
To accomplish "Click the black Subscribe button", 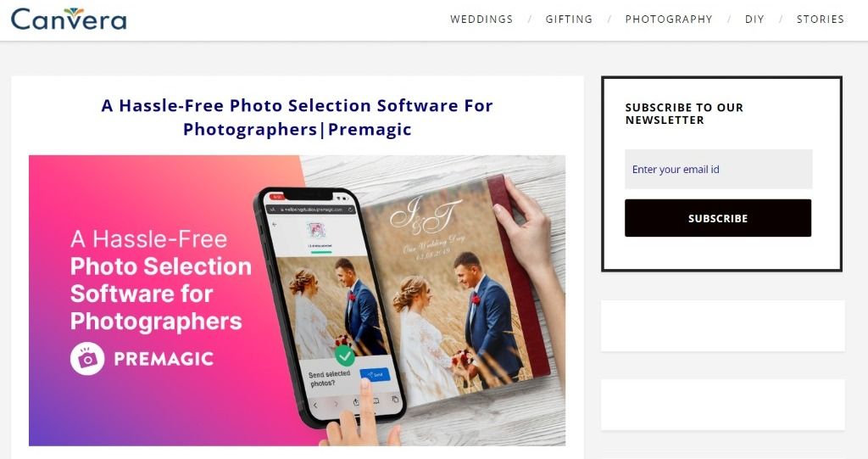I will click(718, 218).
